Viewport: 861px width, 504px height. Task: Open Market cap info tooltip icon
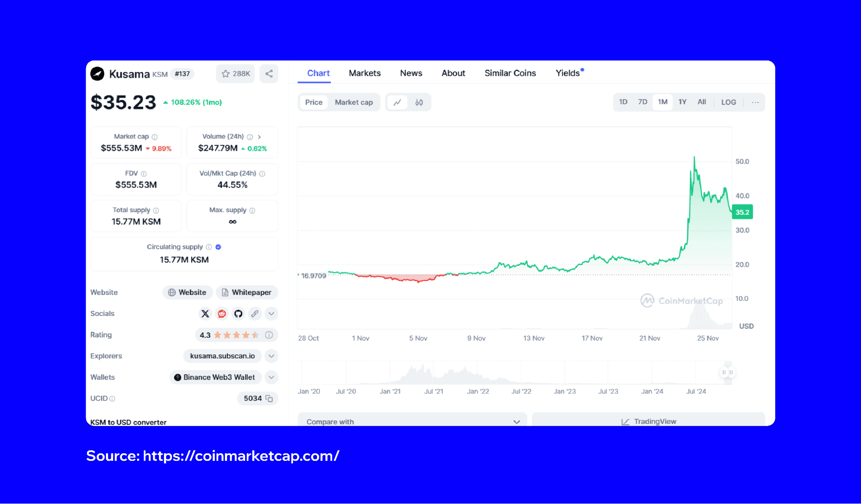155,137
